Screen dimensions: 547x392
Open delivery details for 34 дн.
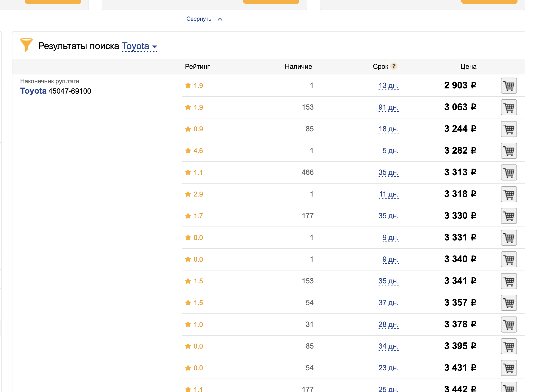[389, 346]
